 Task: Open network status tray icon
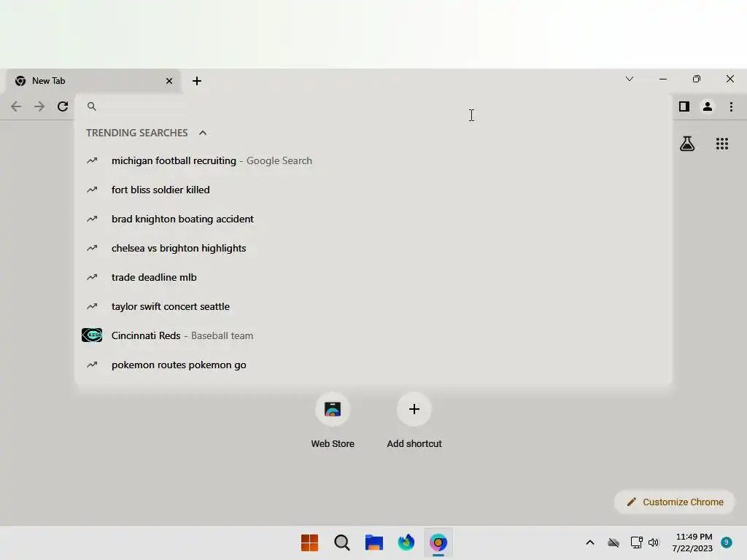[x=636, y=542]
